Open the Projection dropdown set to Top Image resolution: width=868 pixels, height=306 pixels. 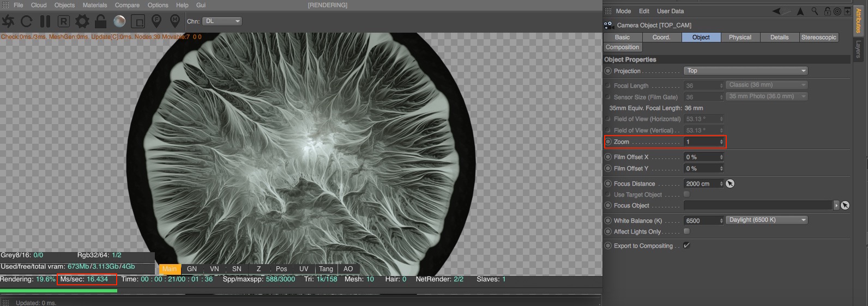[x=745, y=71]
